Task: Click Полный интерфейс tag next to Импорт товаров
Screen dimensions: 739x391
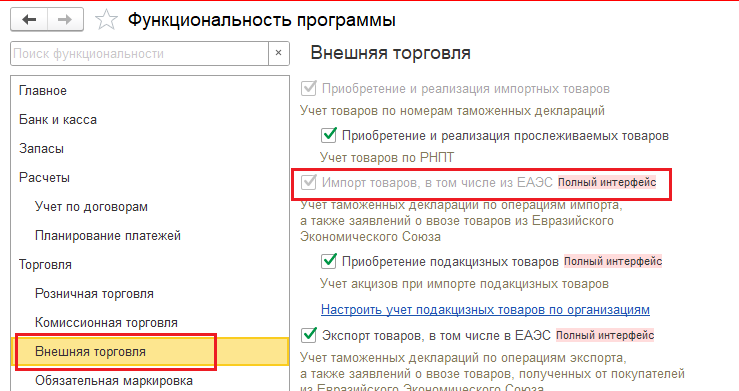Action: point(607,182)
